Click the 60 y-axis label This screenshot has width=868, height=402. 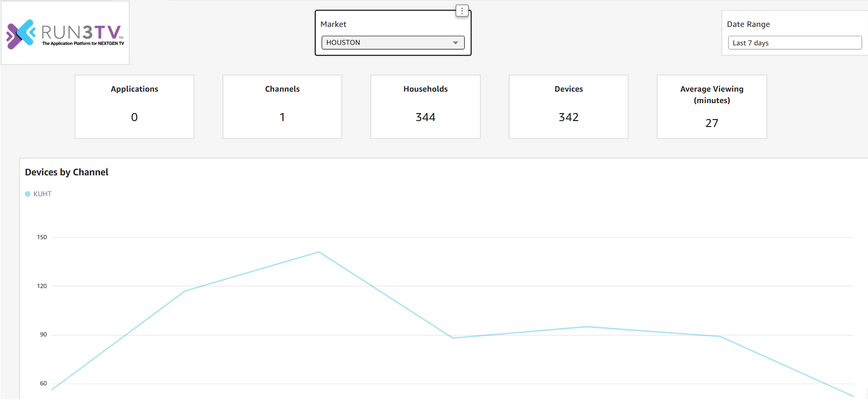43,384
